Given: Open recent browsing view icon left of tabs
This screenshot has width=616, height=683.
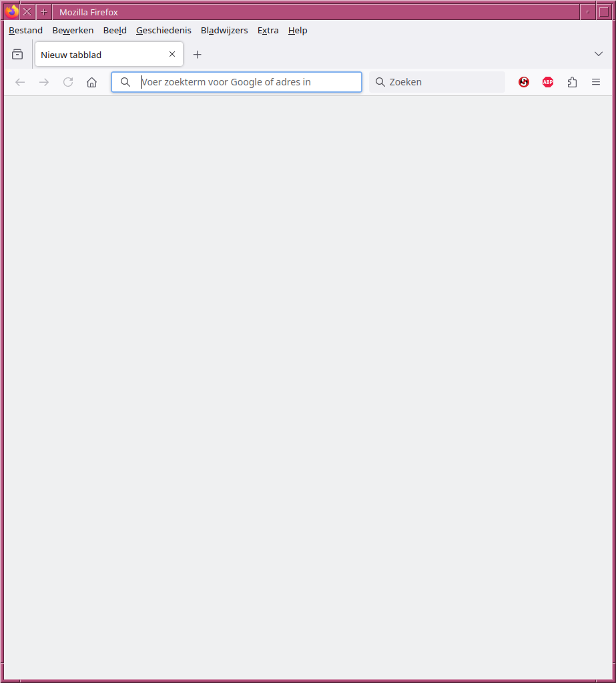Looking at the screenshot, I should point(17,55).
